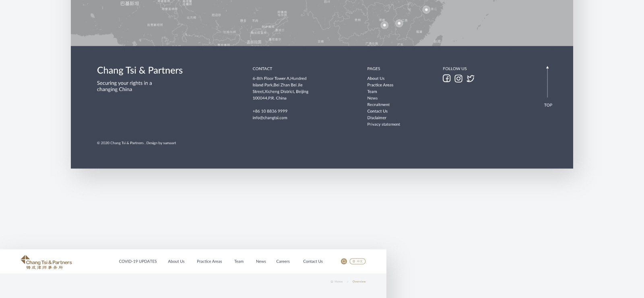Open Team in the top navigation
The image size is (644, 298).
tap(239, 261)
